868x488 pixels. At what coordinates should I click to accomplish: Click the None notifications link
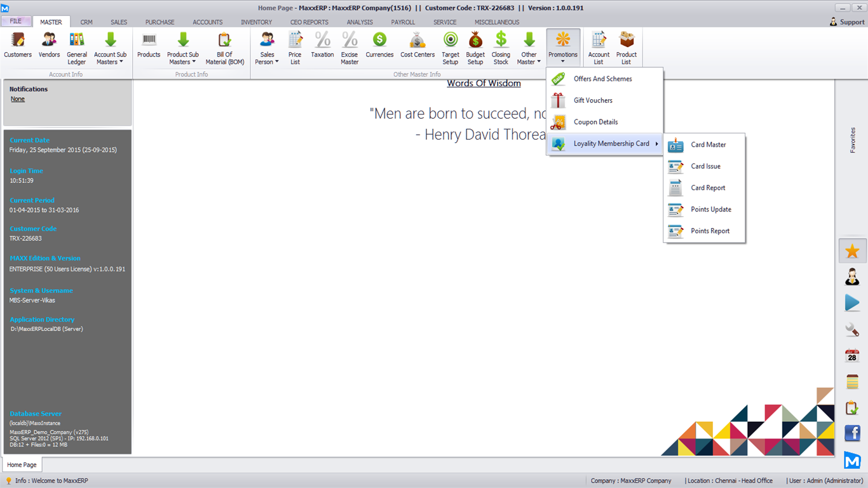[x=18, y=99]
